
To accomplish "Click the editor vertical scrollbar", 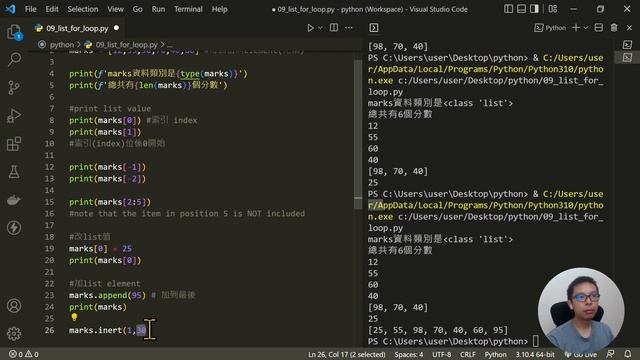I will click(x=358, y=135).
